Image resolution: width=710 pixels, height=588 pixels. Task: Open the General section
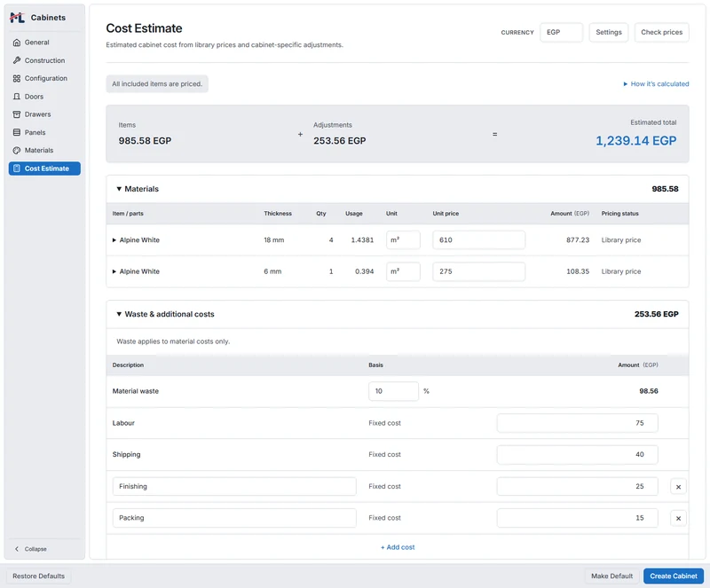(44, 43)
